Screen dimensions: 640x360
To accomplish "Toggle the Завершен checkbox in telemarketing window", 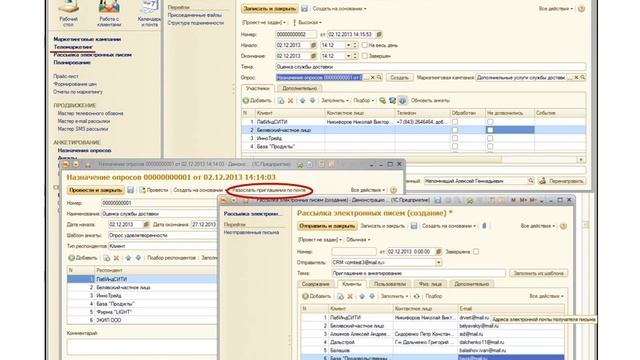I will click(365, 56).
